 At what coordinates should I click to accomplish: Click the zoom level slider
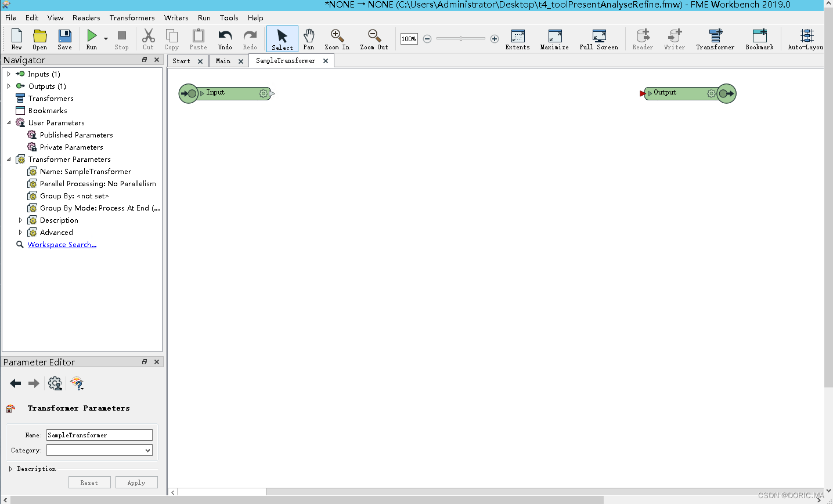pos(460,39)
